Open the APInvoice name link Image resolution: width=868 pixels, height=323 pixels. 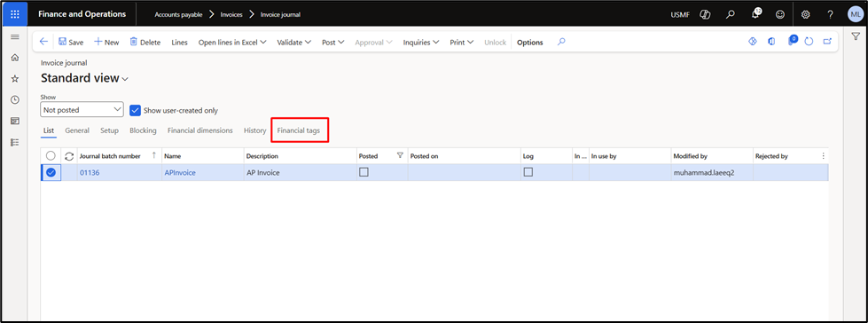pyautogui.click(x=180, y=173)
